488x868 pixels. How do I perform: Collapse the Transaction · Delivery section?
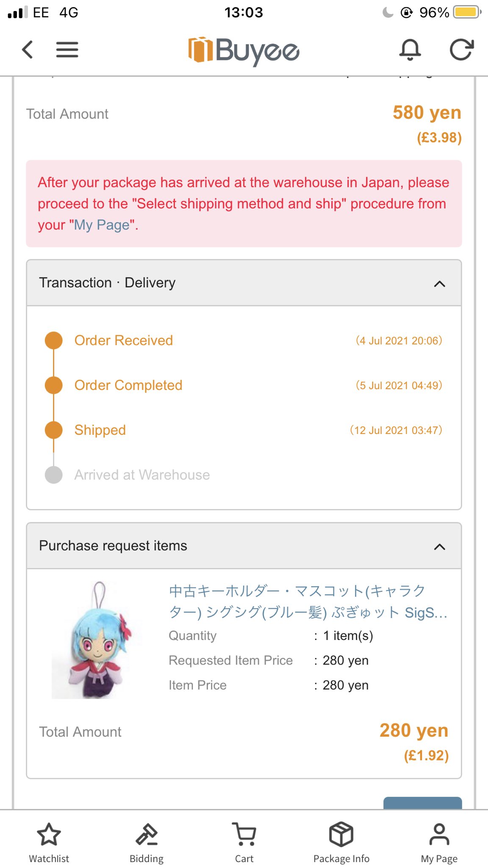(x=439, y=284)
